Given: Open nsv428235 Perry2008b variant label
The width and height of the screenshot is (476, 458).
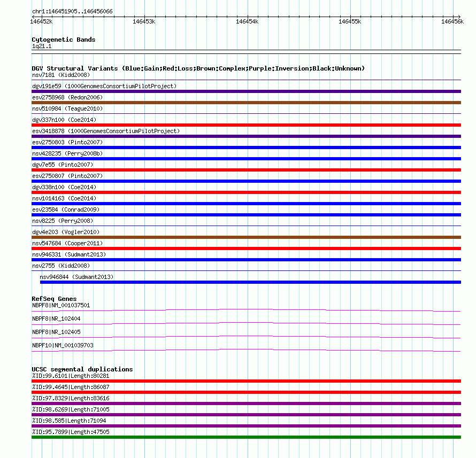Looking at the screenshot, I should (67, 153).
